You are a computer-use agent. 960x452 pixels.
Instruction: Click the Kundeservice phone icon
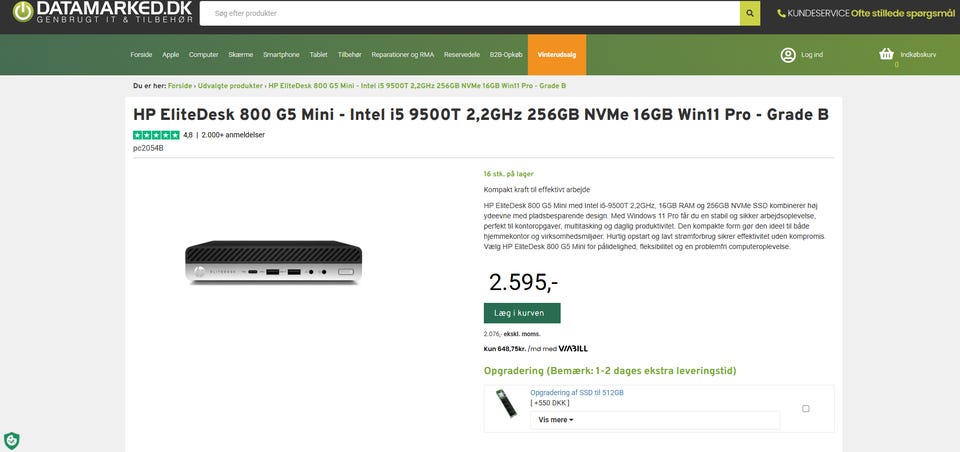782,14
